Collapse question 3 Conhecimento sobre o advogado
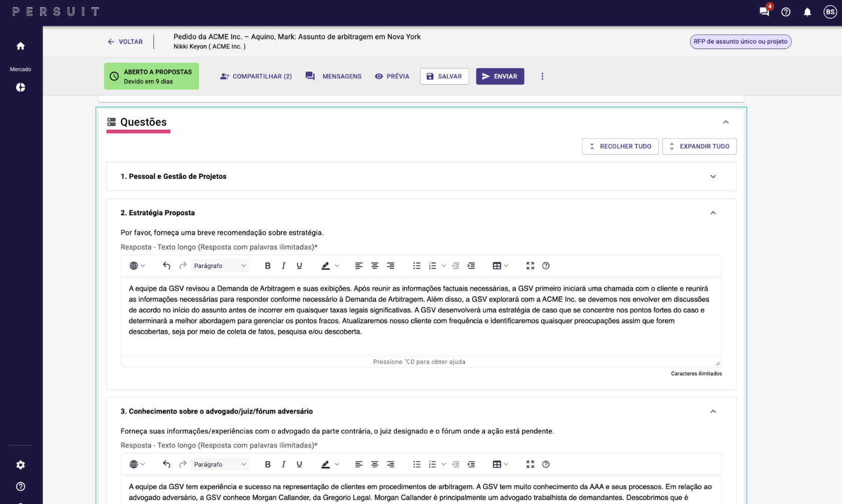This screenshot has width=842, height=504. point(713,411)
